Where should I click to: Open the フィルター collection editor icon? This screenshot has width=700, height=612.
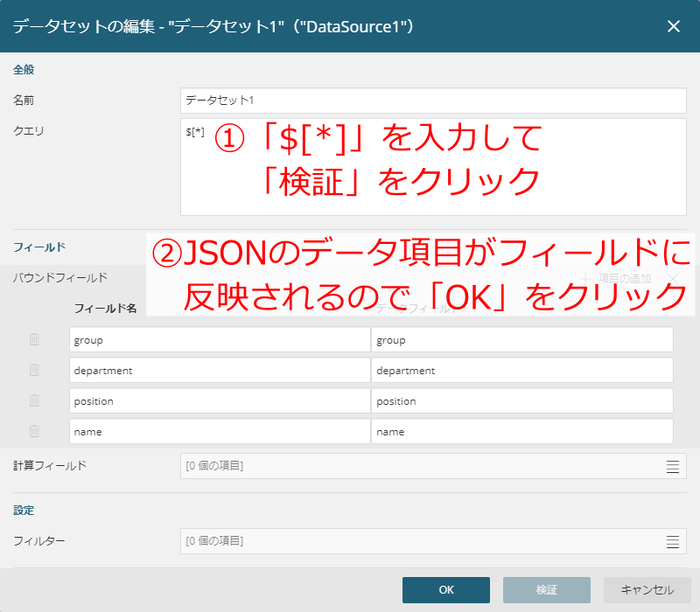click(x=672, y=541)
